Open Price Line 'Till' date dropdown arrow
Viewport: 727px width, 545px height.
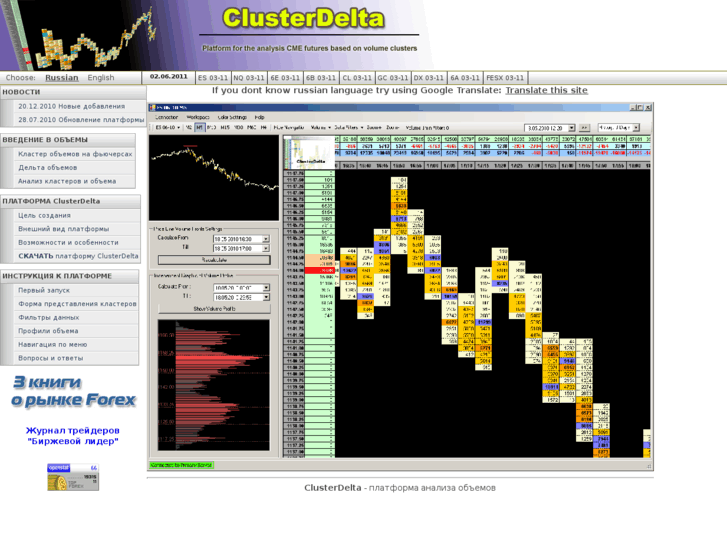(266, 249)
